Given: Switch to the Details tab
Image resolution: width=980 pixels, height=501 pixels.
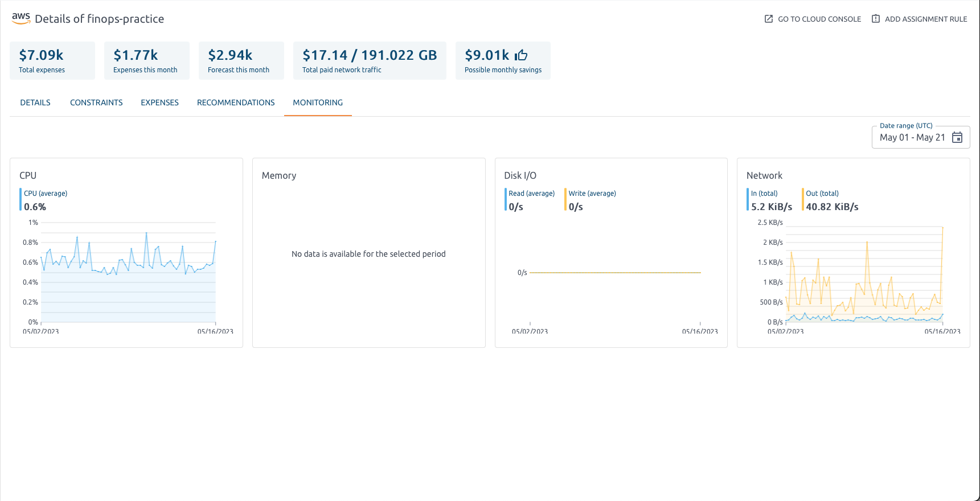Looking at the screenshot, I should coord(35,102).
